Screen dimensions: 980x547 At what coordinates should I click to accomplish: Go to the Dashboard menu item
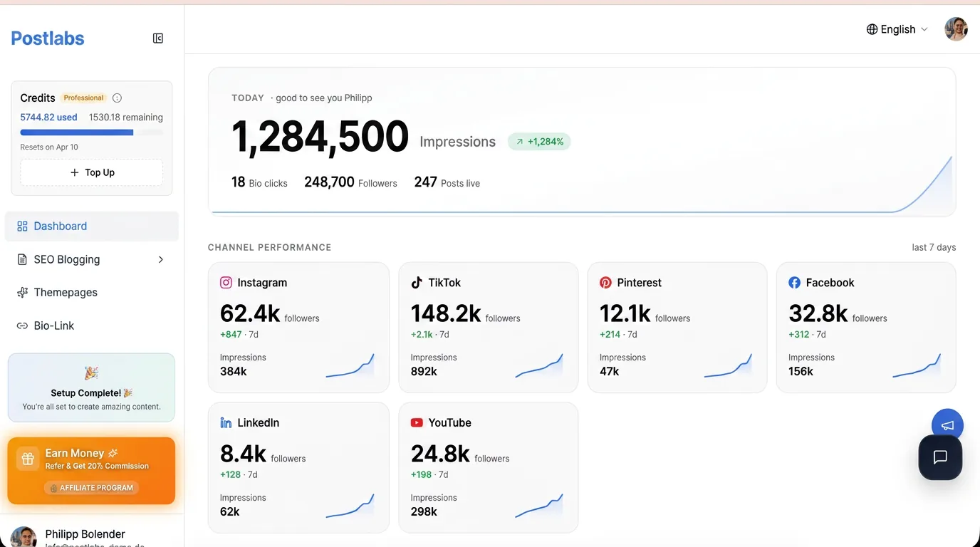(92, 226)
